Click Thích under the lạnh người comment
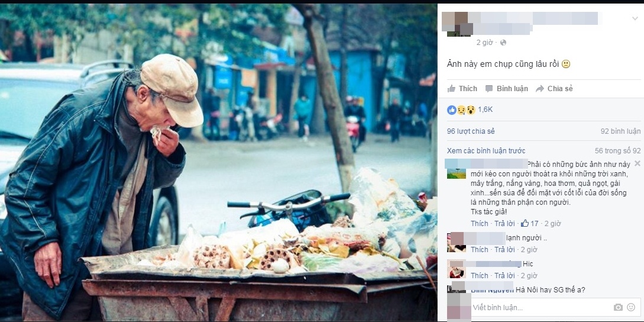Image resolution: width=644 pixels, height=322 pixels. pos(479,250)
